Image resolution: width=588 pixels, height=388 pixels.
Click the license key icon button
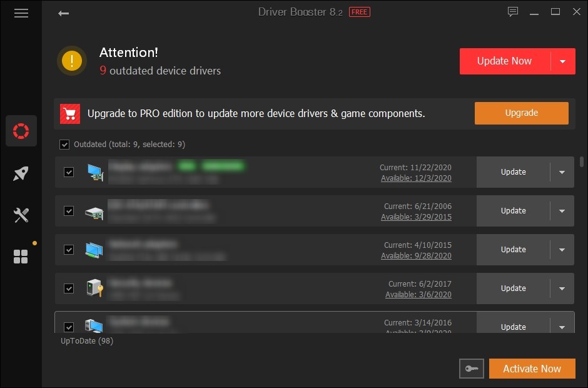point(472,369)
